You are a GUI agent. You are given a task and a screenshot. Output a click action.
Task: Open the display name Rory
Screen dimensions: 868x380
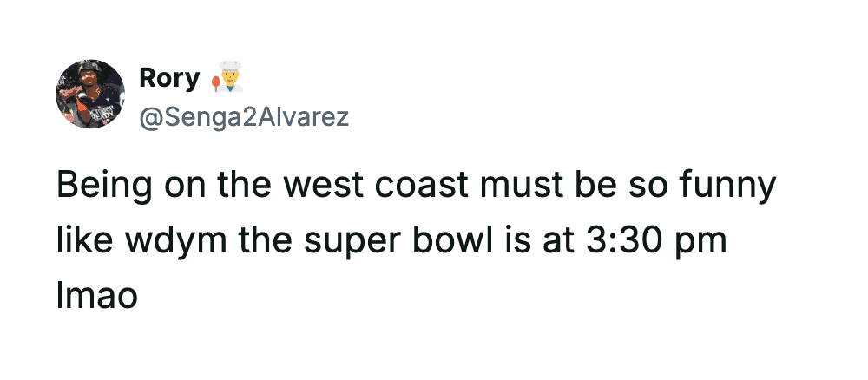(x=169, y=79)
